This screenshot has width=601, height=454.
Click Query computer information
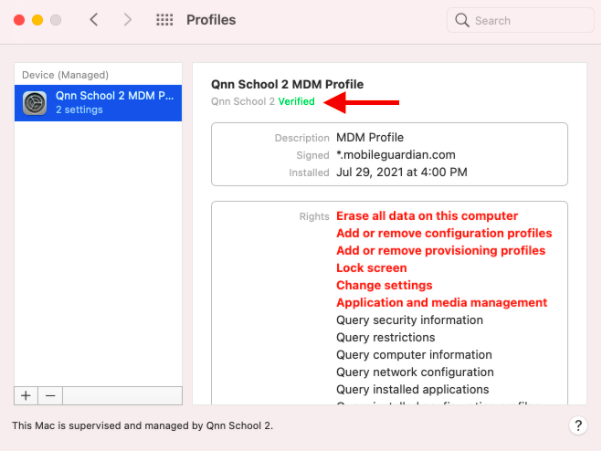414,355
